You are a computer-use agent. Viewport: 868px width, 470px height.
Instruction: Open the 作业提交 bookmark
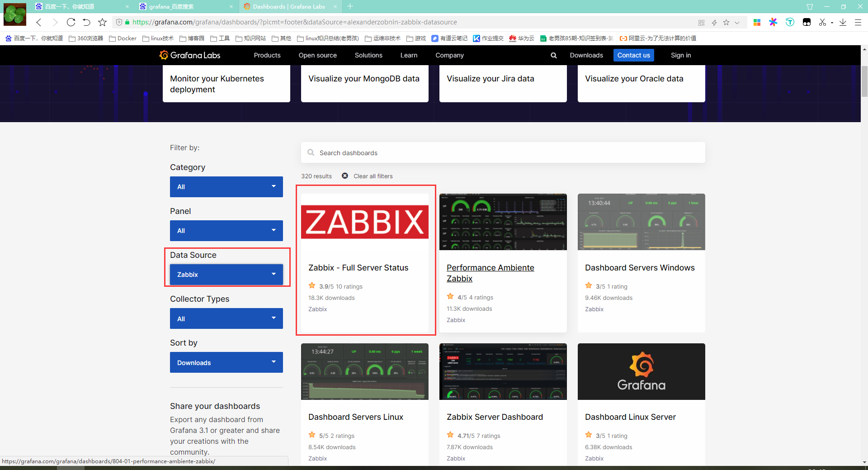(488, 38)
